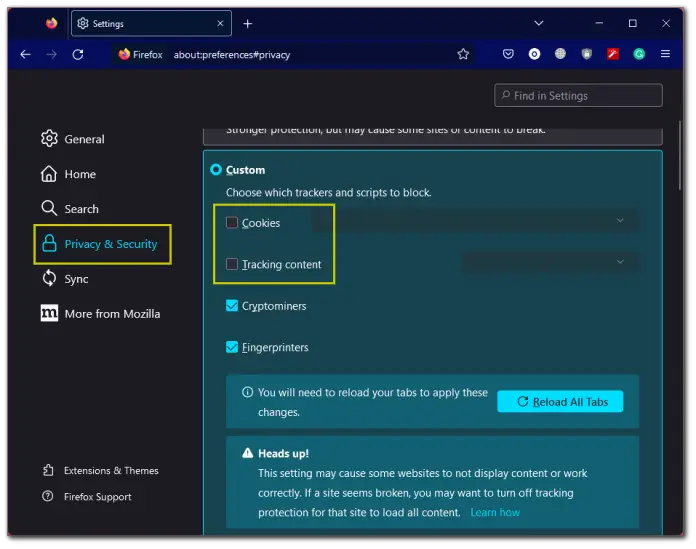This screenshot has height=549, width=696.
Task: Click the settings page vertical scrollbar
Action: point(679,155)
